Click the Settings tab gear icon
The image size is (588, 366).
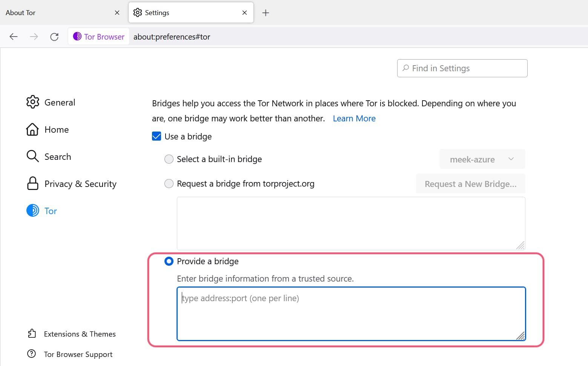(x=138, y=12)
